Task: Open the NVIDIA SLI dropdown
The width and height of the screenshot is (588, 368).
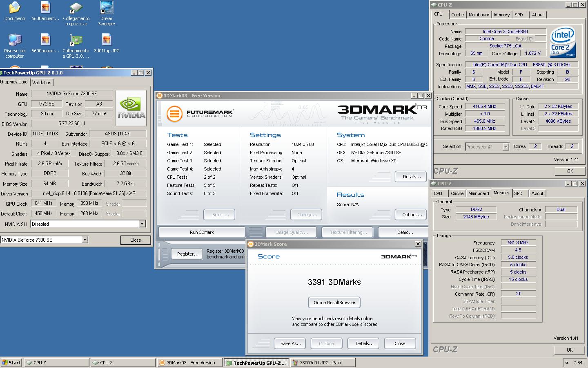Action: (142, 224)
